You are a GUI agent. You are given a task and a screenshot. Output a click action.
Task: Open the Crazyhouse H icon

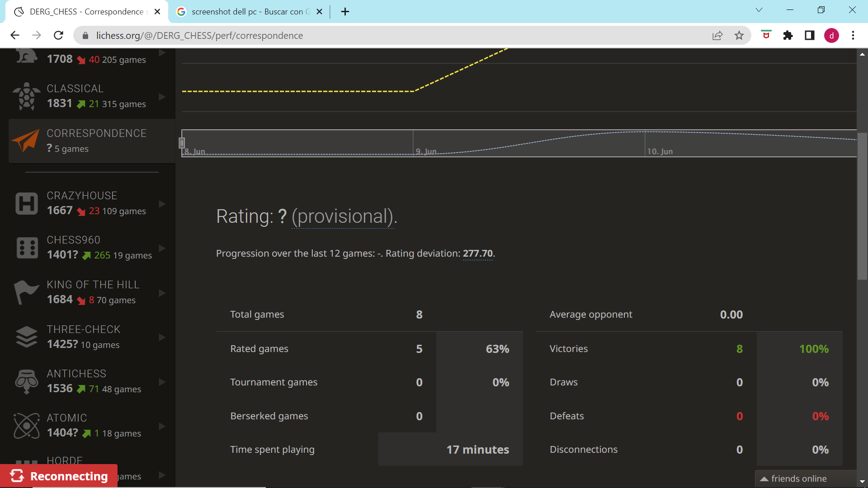tap(27, 203)
